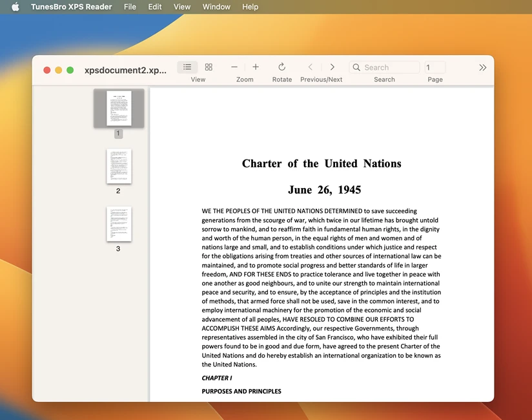This screenshot has height=420, width=532.
Task: Zoom in with the plus icon
Action: [x=255, y=67]
